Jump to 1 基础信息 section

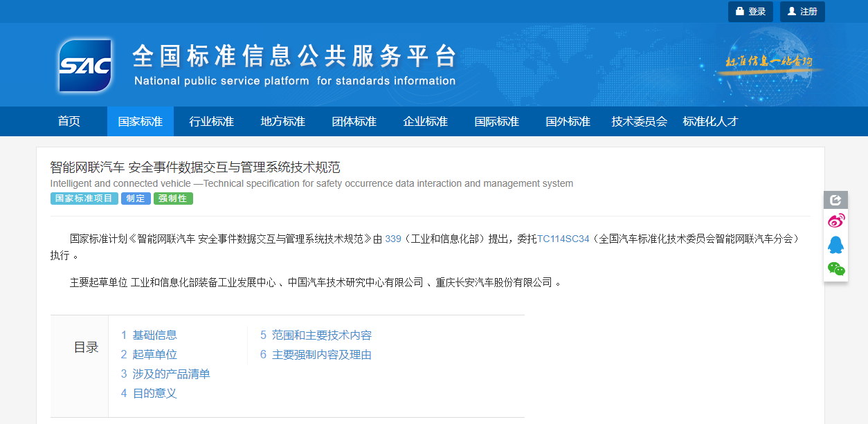(149, 335)
